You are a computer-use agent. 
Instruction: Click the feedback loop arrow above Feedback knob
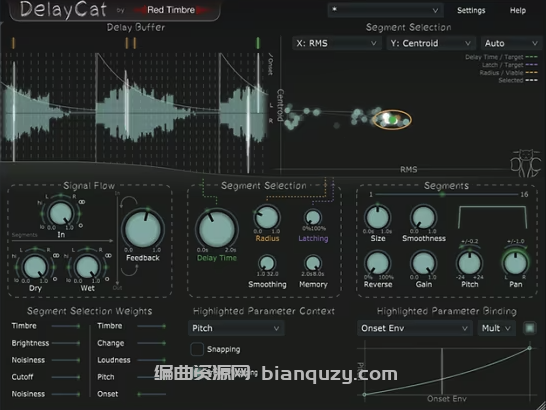[128, 202]
